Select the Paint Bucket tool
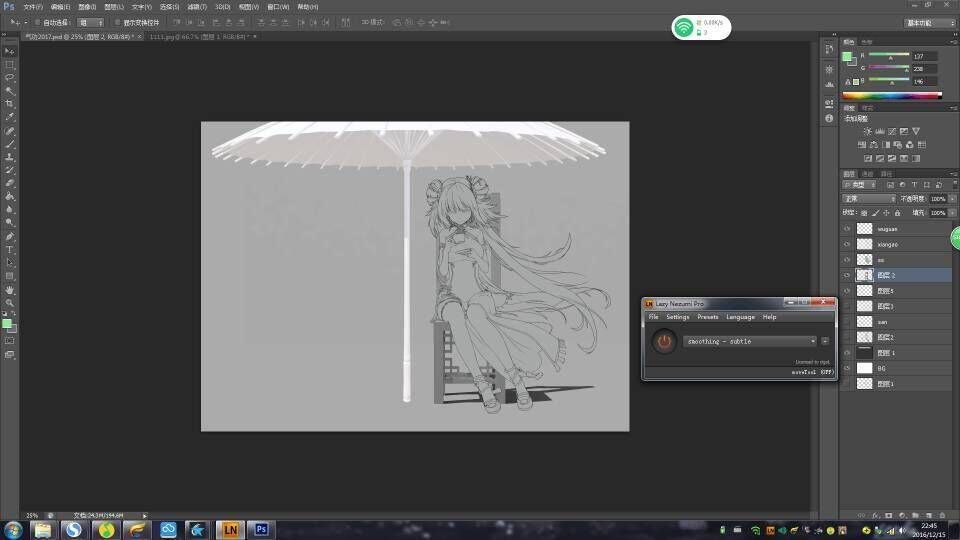This screenshot has width=960, height=540. click(9, 196)
